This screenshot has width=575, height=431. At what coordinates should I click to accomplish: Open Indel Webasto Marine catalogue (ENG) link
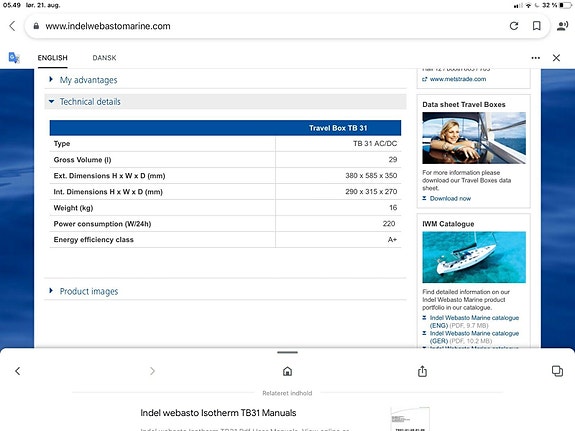(x=474, y=322)
